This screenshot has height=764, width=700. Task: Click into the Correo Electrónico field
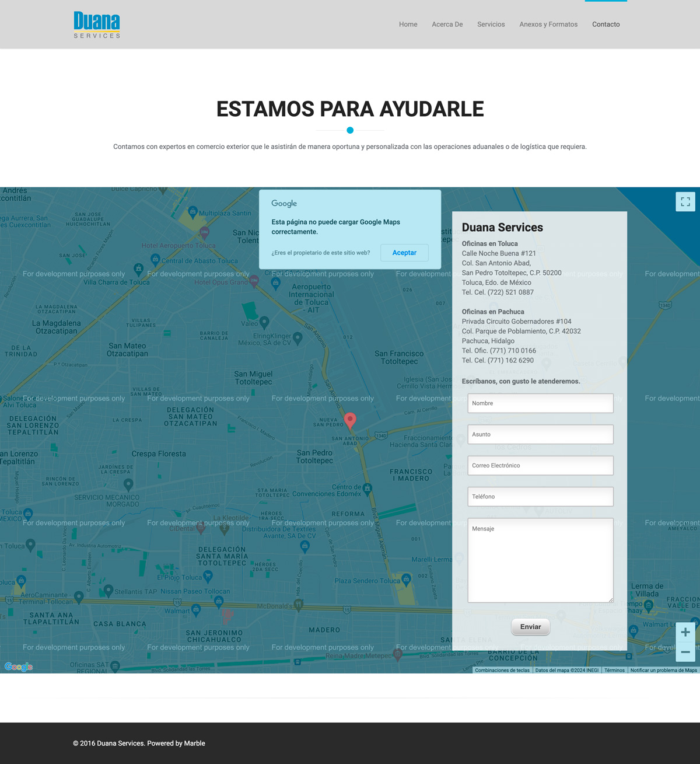[540, 466]
